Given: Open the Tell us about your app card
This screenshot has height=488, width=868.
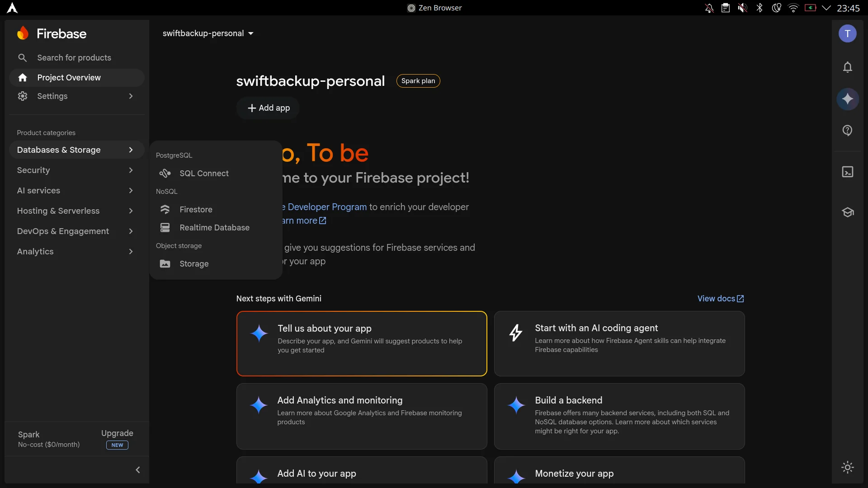Looking at the screenshot, I should tap(362, 343).
